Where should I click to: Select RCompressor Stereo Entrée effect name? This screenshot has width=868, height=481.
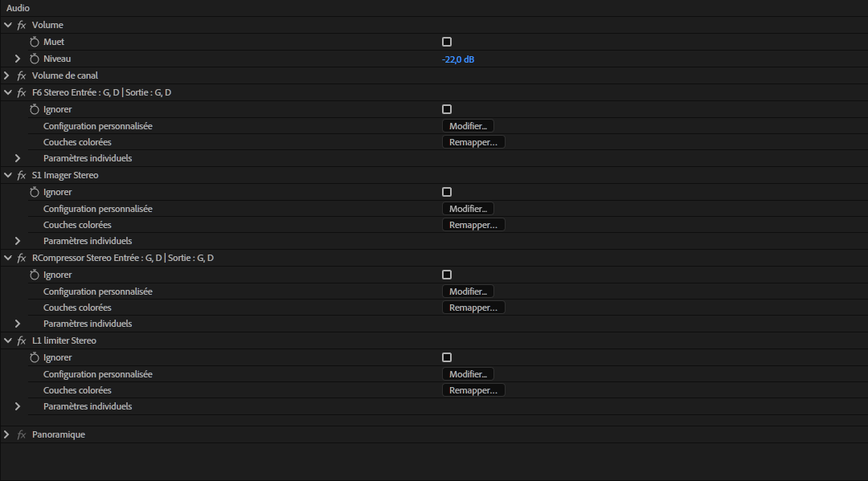[123, 258]
